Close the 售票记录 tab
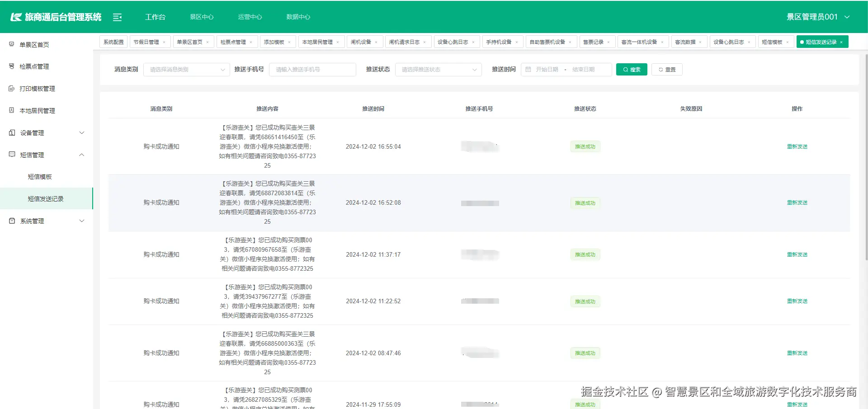The image size is (868, 409). pyautogui.click(x=609, y=42)
